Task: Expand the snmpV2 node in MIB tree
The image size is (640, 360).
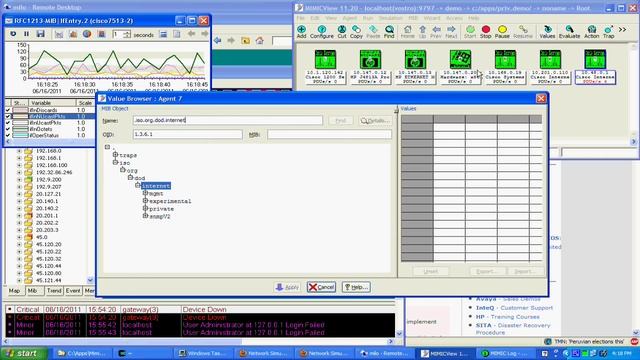Action: click(145, 216)
